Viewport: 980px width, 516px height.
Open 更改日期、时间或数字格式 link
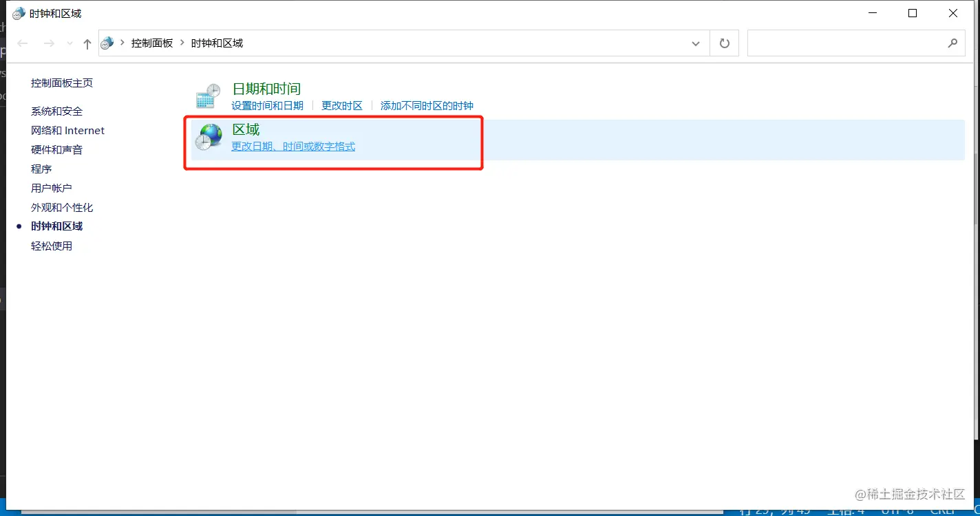[293, 147]
